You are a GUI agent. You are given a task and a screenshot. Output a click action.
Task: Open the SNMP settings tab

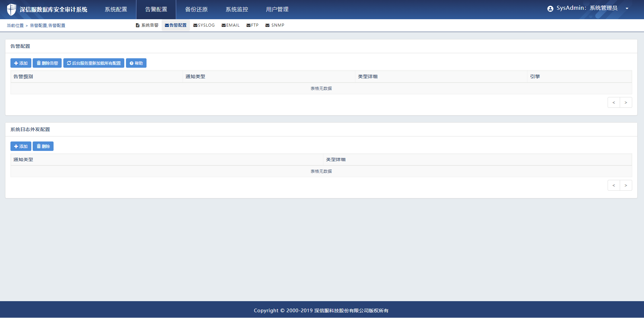[275, 25]
